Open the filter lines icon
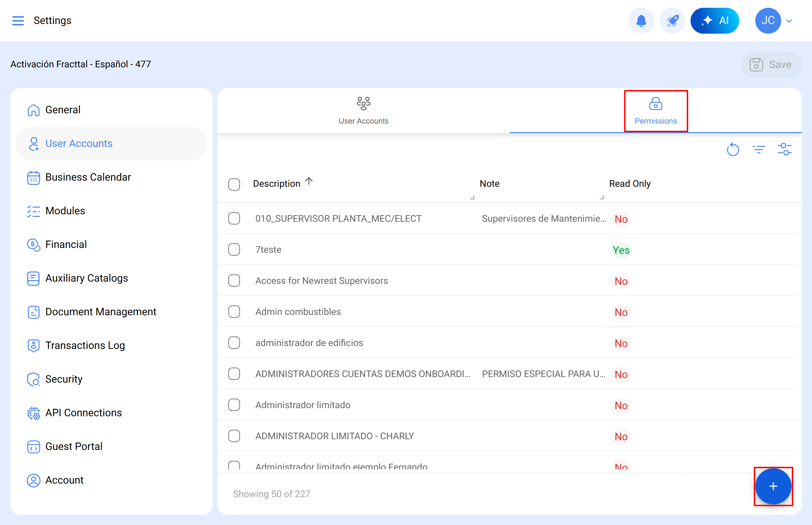 [x=759, y=149]
